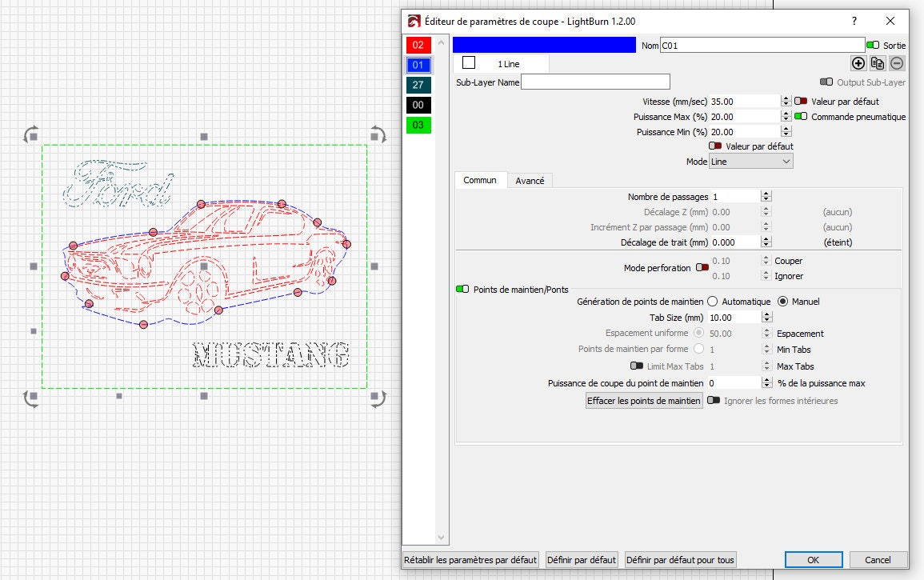Click the duplicate layer settings icon
Viewport: 924px width, 580px height.
pyautogui.click(x=877, y=62)
